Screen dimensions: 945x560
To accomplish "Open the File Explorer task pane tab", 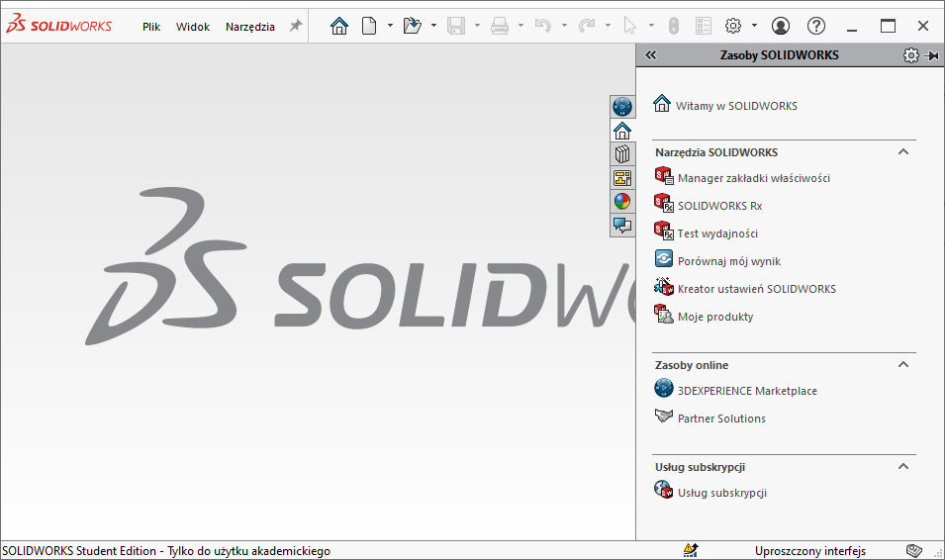I will point(622,178).
